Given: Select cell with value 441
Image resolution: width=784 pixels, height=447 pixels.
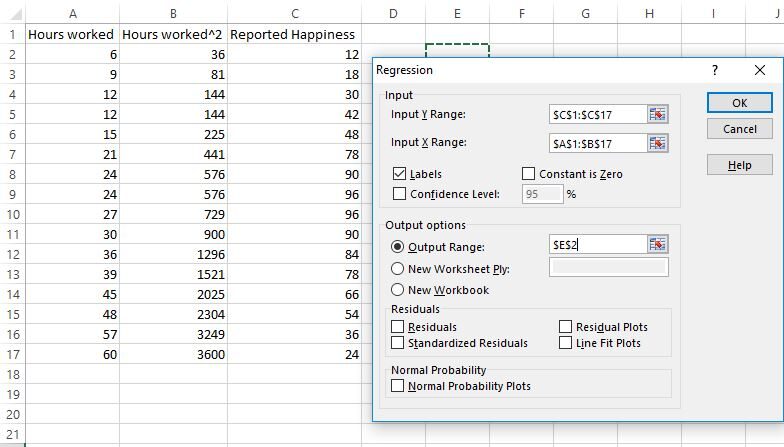Looking at the screenshot, I should (x=173, y=154).
